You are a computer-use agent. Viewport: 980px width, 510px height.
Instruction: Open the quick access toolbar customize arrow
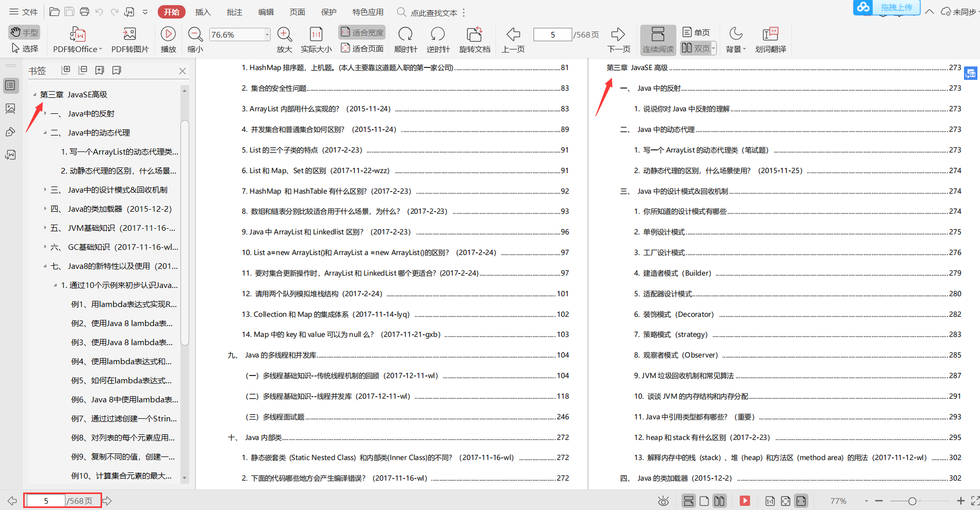(x=145, y=12)
